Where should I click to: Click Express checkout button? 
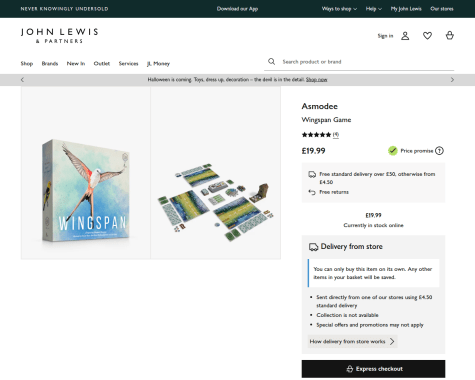tap(373, 369)
